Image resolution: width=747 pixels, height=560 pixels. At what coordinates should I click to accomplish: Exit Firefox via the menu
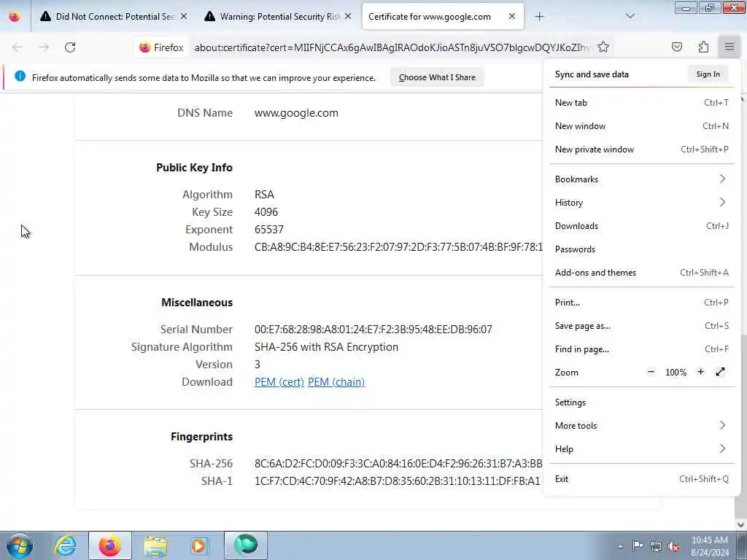(x=641, y=479)
